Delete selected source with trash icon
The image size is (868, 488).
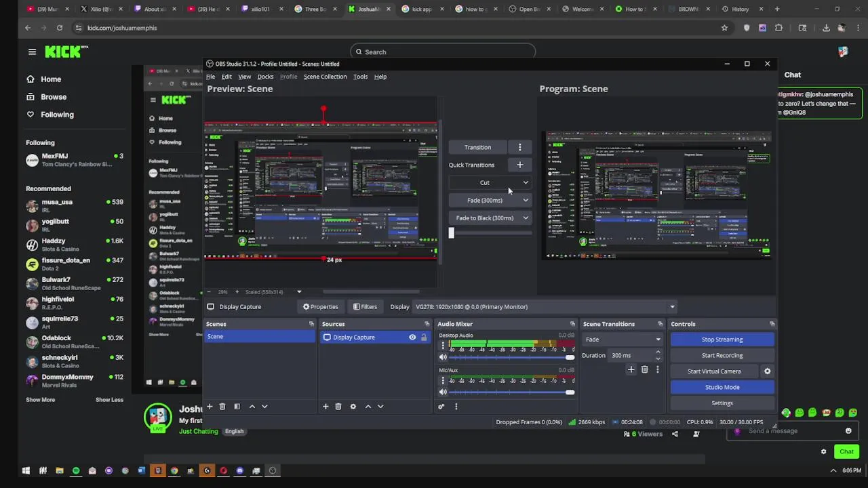[338, 407]
